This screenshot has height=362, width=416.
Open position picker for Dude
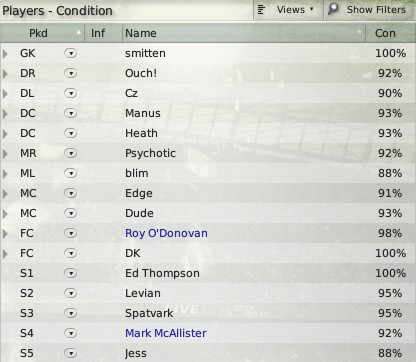click(71, 213)
